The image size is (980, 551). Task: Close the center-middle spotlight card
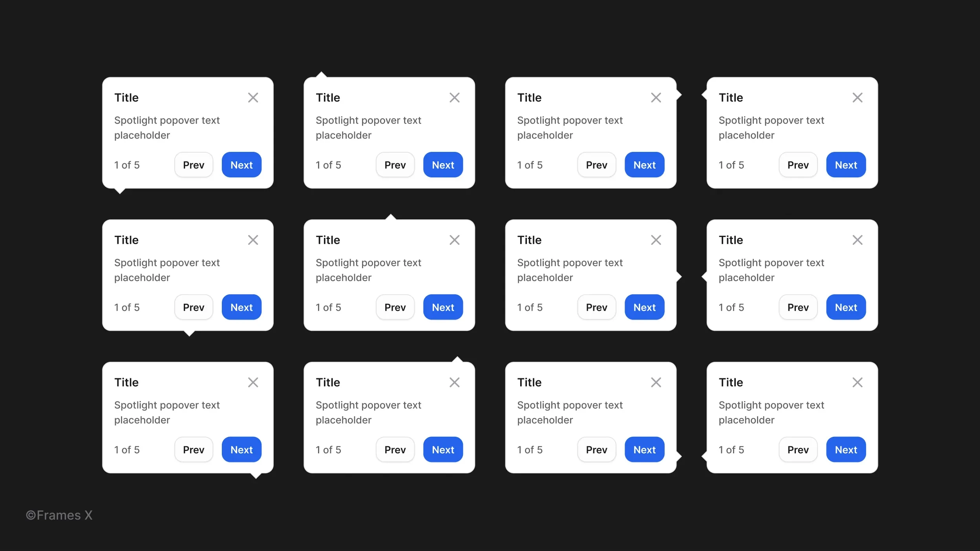click(454, 240)
